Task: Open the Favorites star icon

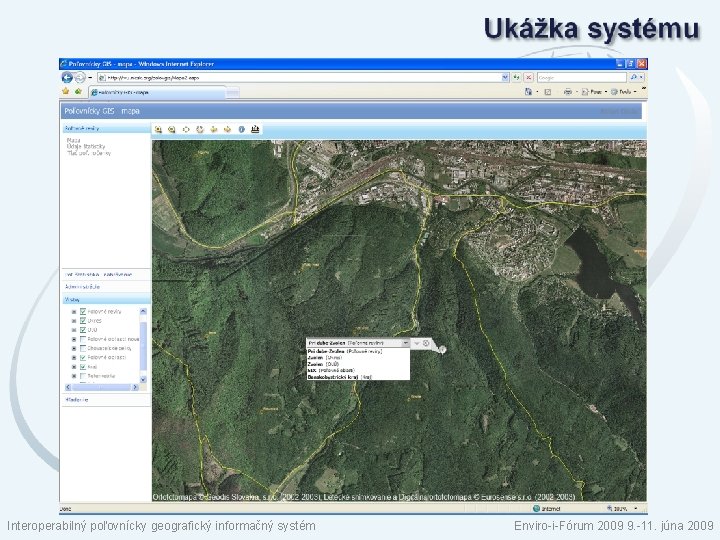Action: pyautogui.click(x=66, y=92)
